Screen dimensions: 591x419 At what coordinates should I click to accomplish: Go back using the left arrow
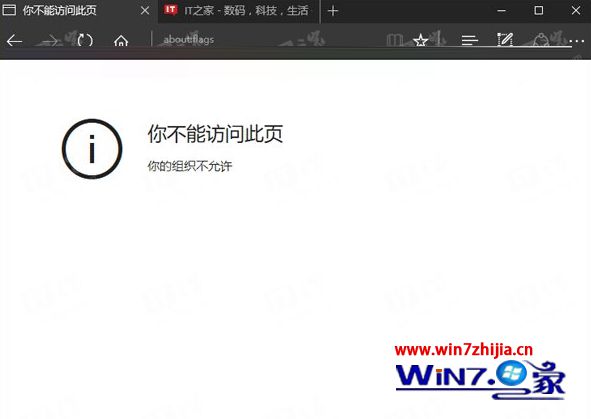click(14, 40)
